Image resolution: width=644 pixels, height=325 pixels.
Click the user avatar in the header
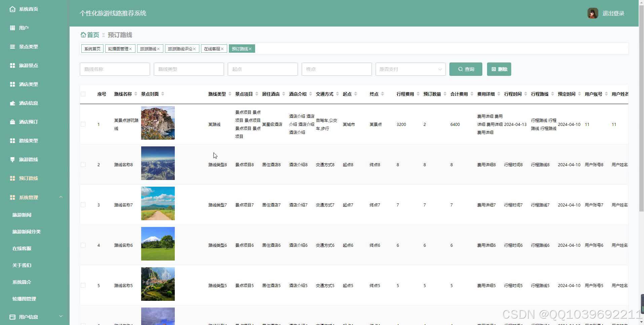593,13
